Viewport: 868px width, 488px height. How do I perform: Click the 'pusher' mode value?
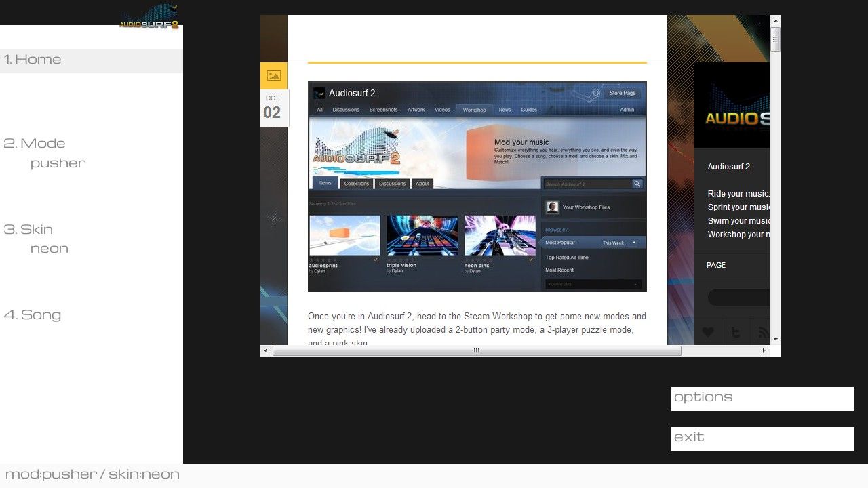pos(58,163)
